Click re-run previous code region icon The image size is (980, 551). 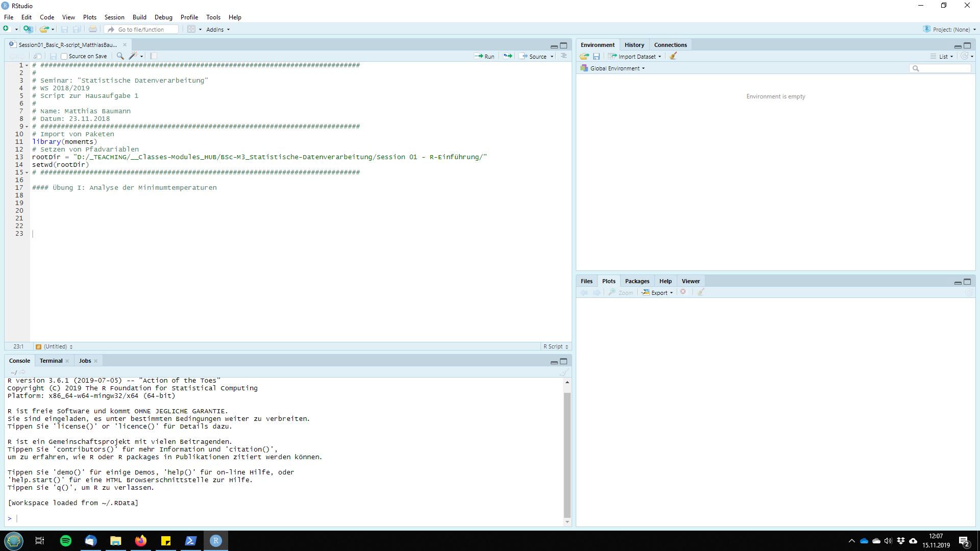pos(508,56)
